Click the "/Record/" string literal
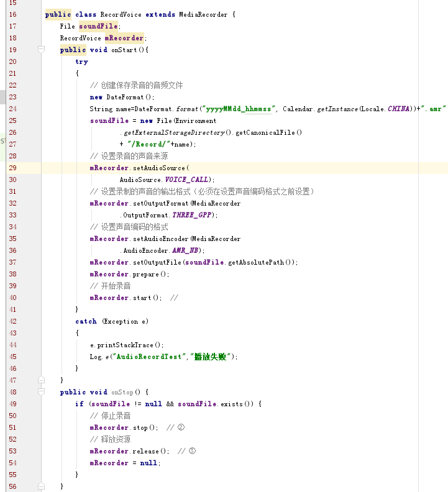 [149, 144]
